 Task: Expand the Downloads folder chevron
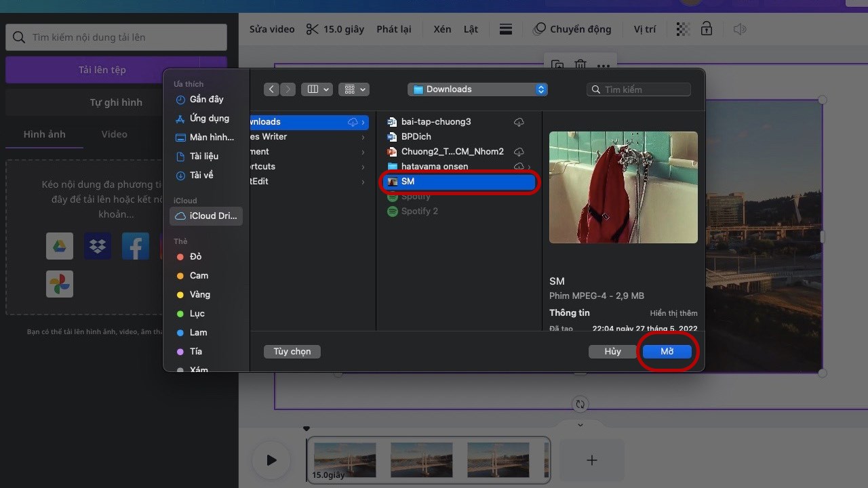point(364,122)
